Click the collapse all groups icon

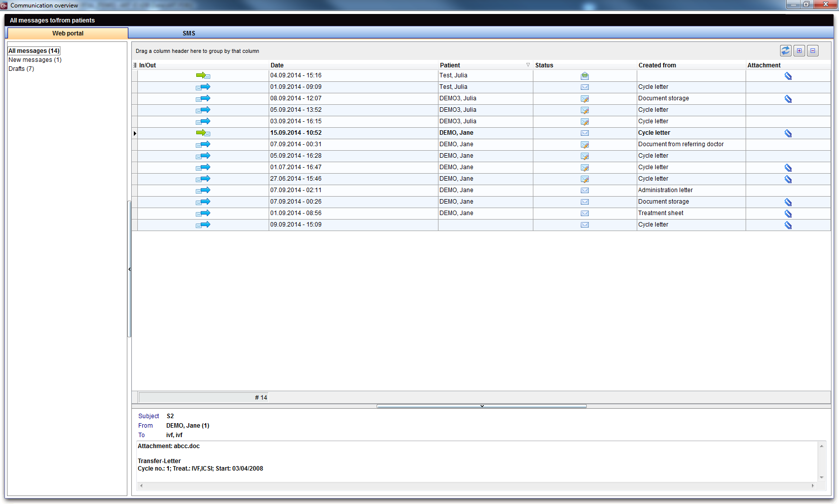coord(813,50)
